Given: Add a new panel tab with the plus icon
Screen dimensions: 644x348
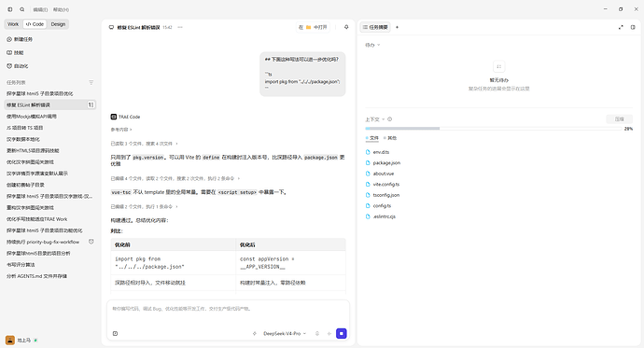Looking at the screenshot, I should pos(398,27).
